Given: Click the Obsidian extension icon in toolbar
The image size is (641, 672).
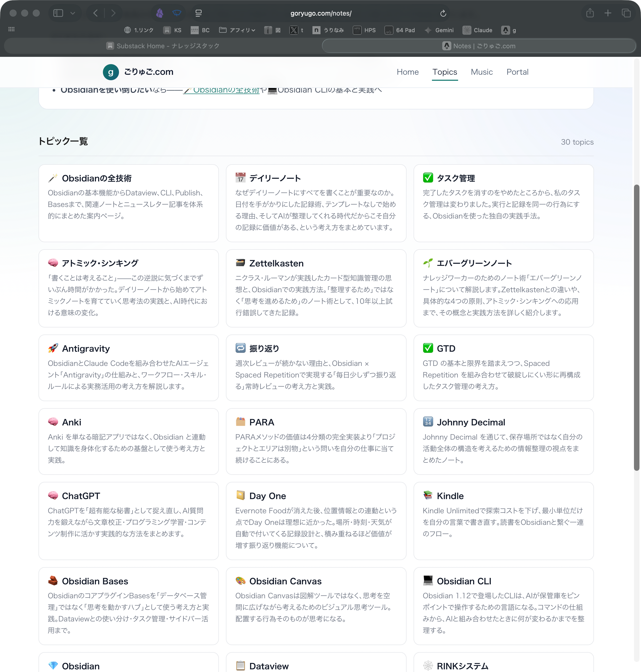Looking at the screenshot, I should [159, 13].
